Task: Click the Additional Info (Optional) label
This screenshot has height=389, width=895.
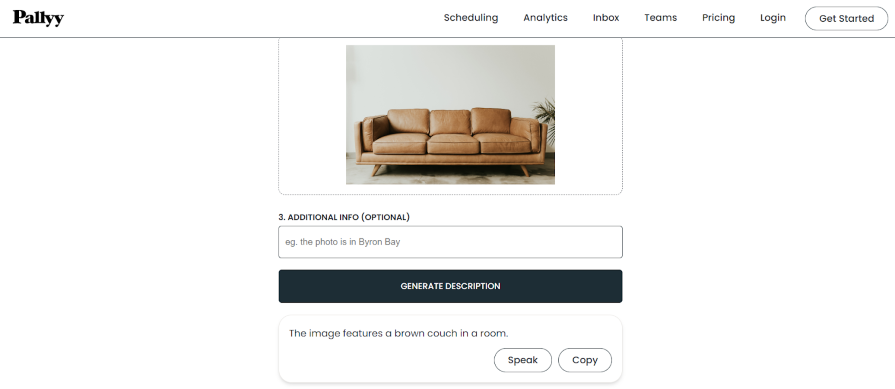Action: tap(344, 217)
